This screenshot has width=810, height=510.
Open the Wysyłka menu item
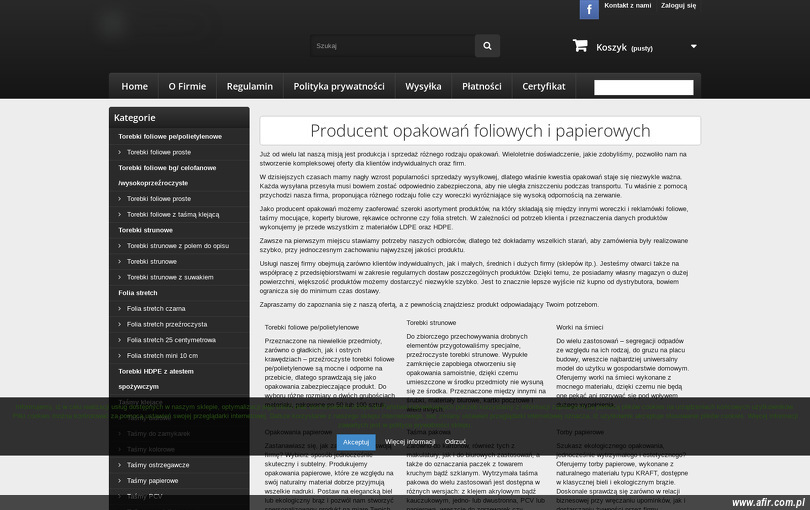tap(423, 86)
